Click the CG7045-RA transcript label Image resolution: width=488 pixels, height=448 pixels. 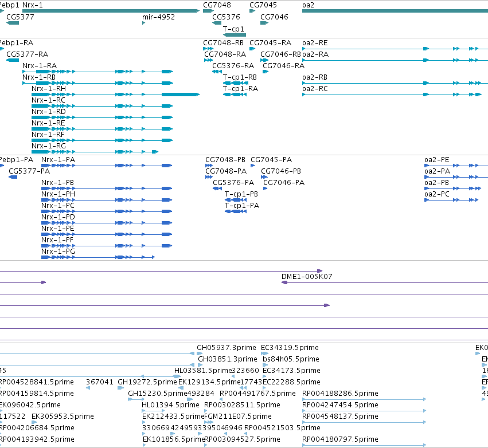pos(271,43)
